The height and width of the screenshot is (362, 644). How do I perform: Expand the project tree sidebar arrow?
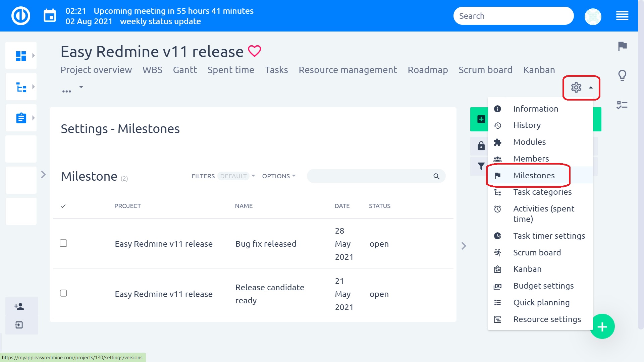pyautogui.click(x=33, y=87)
